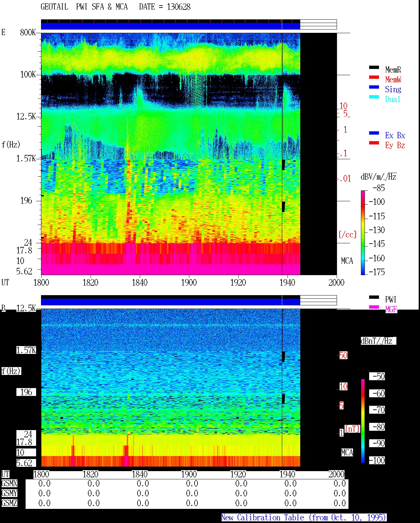Screen dimensions: 420x523
Task: Click the 1900 time tick under the E panel
Action: click(x=189, y=282)
